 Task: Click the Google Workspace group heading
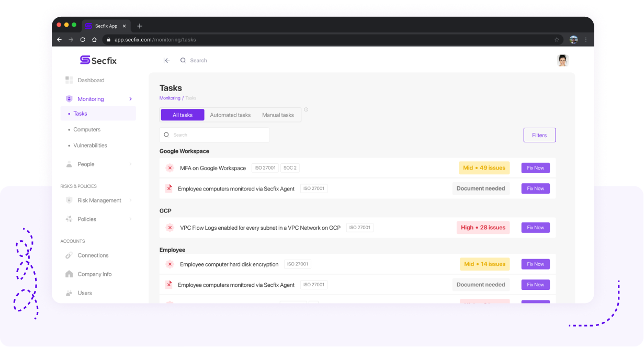tap(184, 151)
